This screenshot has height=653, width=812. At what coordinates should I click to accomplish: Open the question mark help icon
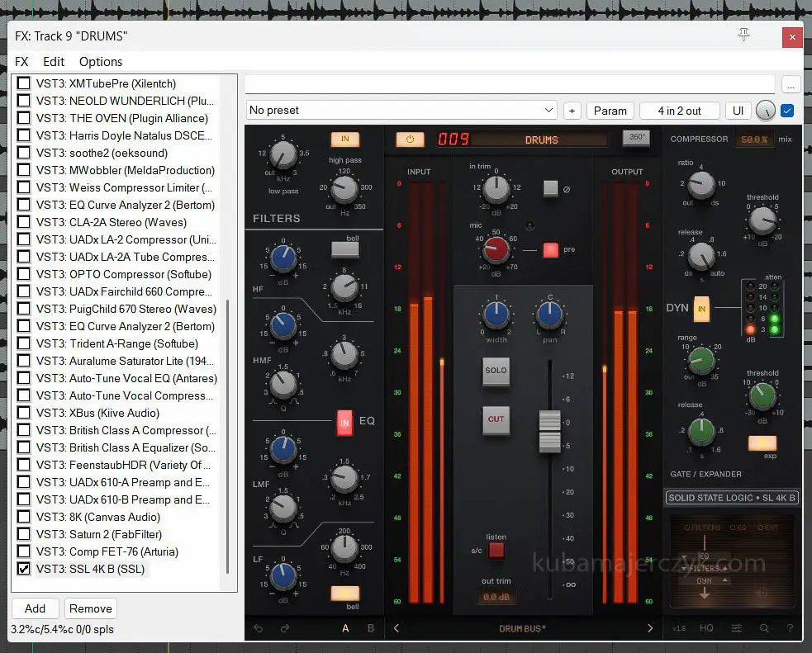click(790, 628)
